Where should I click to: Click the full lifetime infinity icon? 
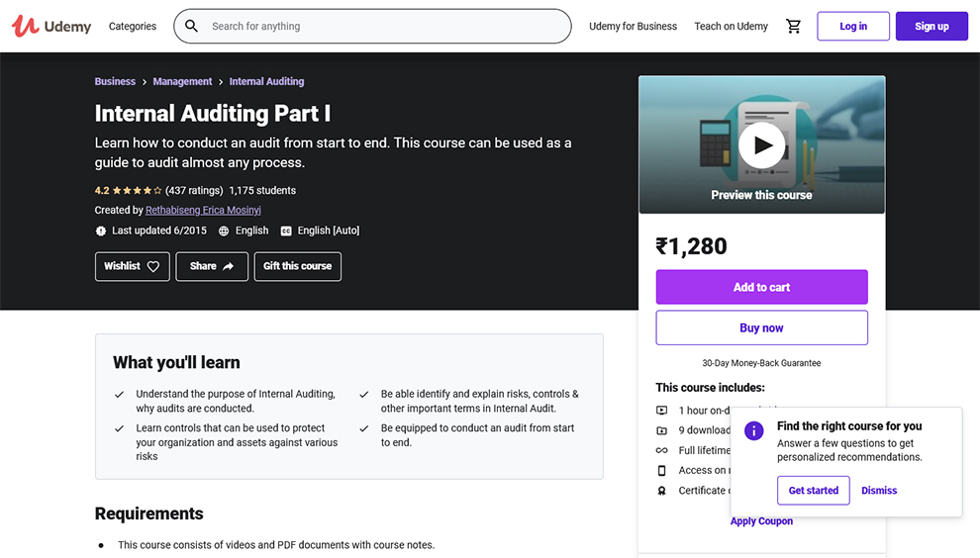[661, 450]
